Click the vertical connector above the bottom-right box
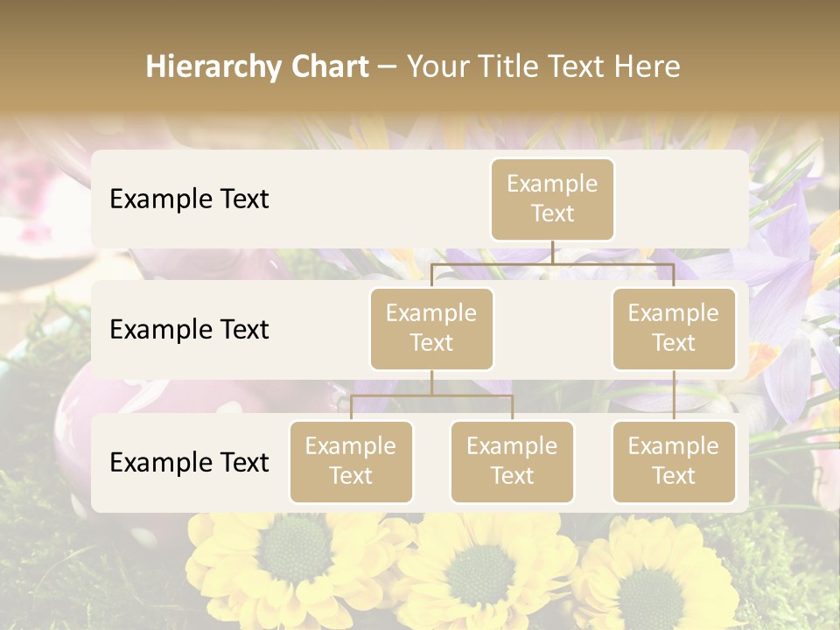The width and height of the screenshot is (840, 630). point(674,395)
